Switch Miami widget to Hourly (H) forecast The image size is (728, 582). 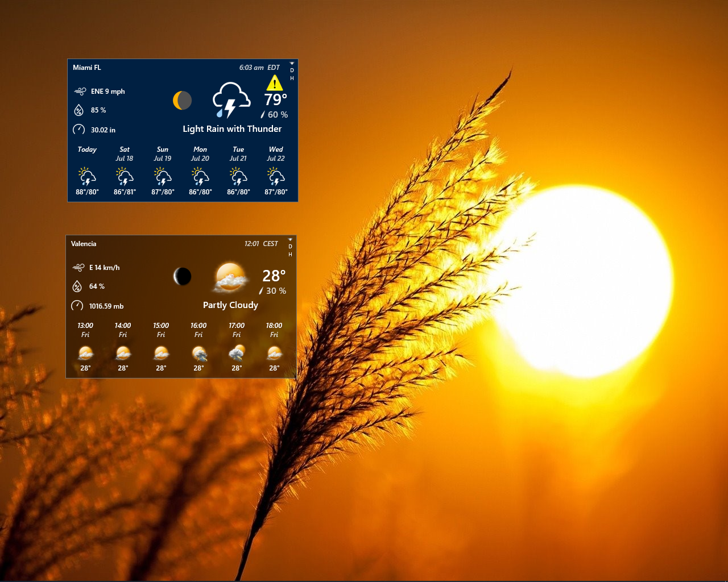(x=292, y=78)
